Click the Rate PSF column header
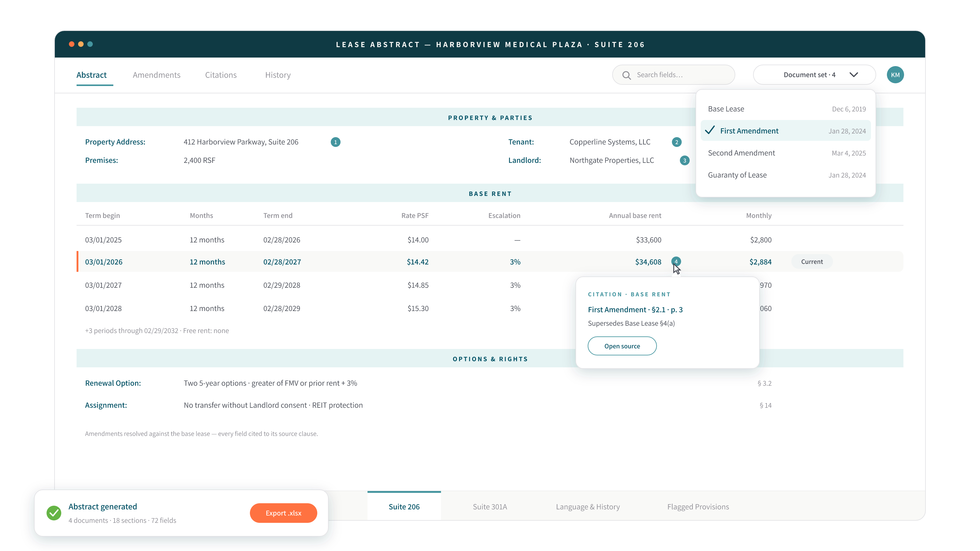980x551 pixels. coord(415,216)
